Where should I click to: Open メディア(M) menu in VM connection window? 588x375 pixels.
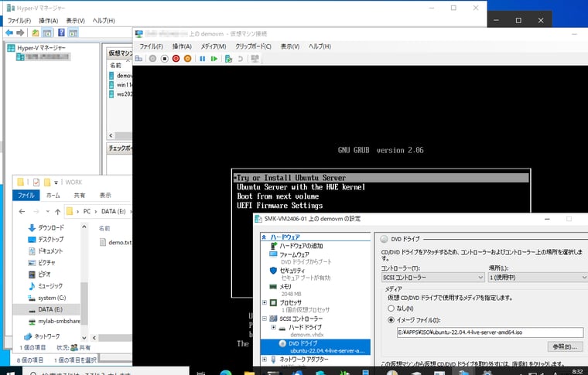(x=214, y=46)
